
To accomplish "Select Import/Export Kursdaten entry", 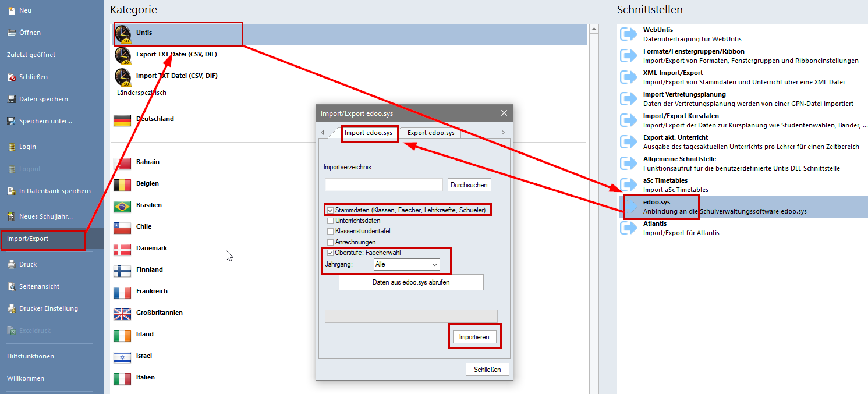I will click(742, 120).
